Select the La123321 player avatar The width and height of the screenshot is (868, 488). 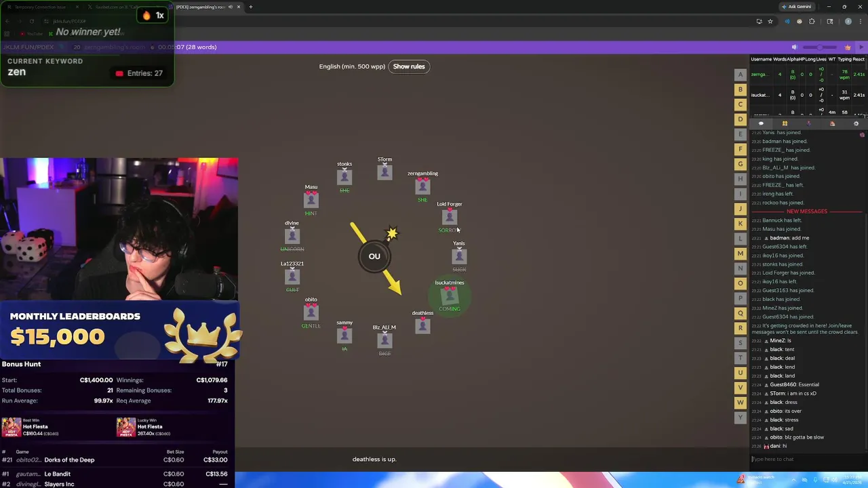tap(292, 277)
